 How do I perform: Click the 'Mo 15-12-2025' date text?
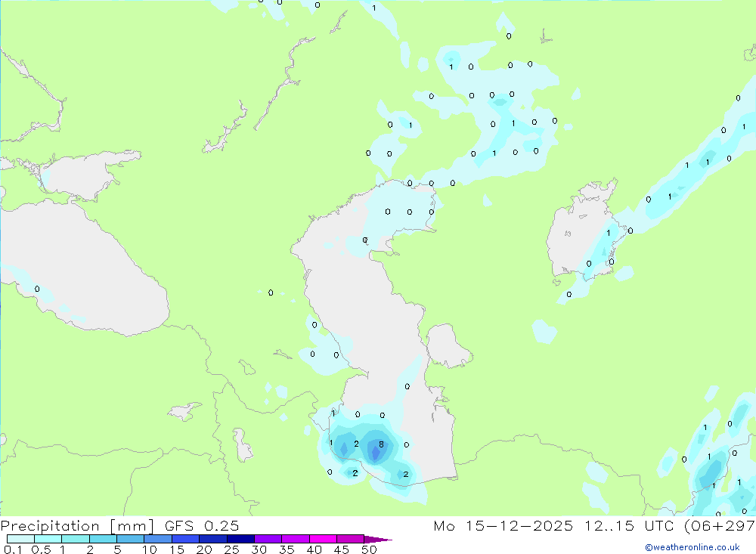point(503,525)
